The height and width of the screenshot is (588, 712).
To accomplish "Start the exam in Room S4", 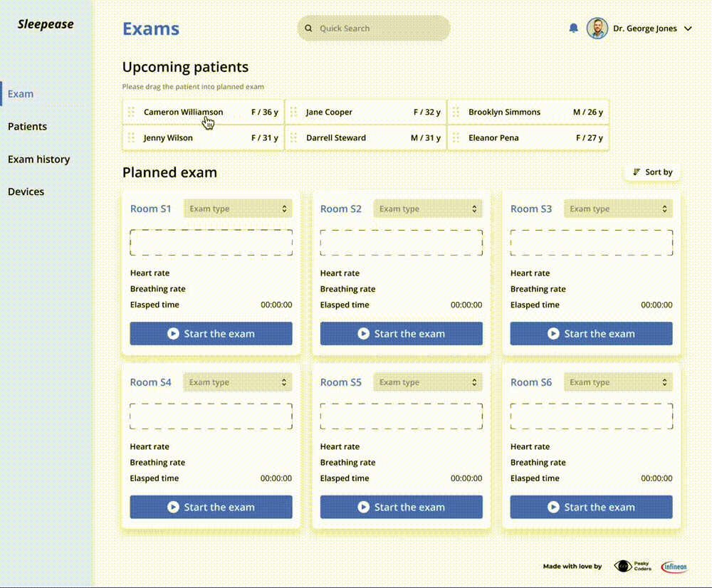I will (211, 507).
